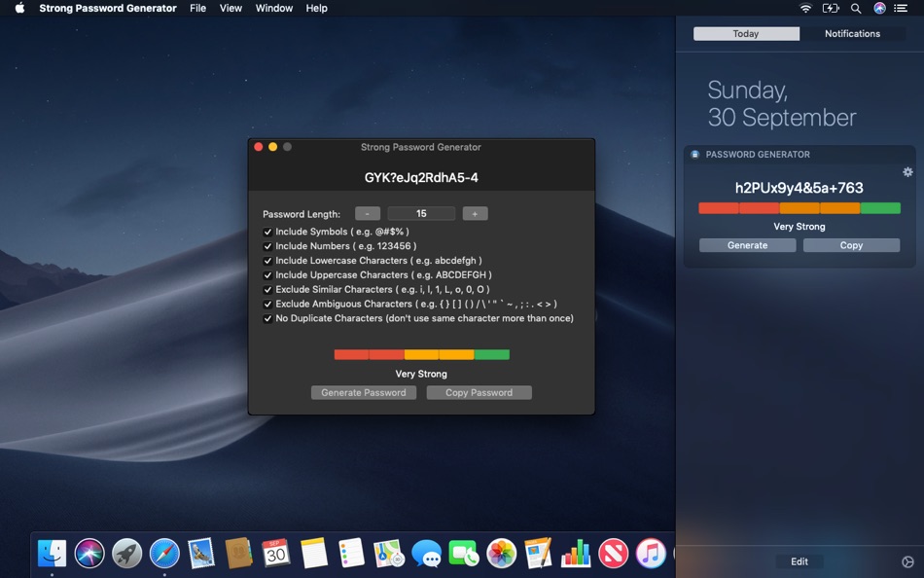This screenshot has width=924, height=578.
Task: Click the Password Generator widget lock icon
Action: pos(694,155)
